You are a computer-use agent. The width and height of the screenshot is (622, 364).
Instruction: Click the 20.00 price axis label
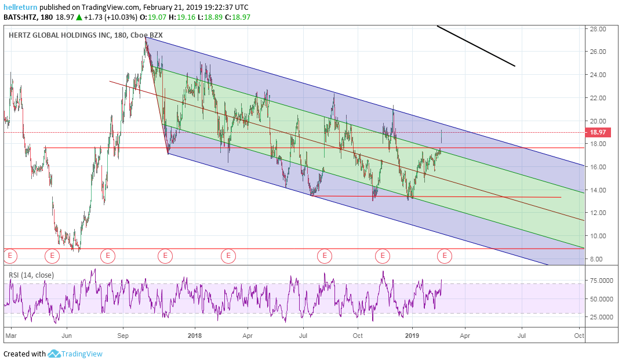tap(598, 121)
